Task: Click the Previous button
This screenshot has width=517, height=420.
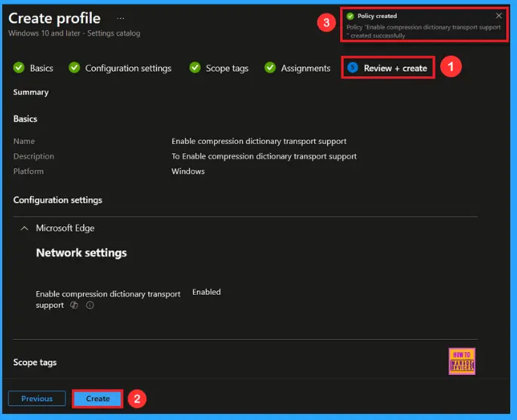Action: coord(37,399)
